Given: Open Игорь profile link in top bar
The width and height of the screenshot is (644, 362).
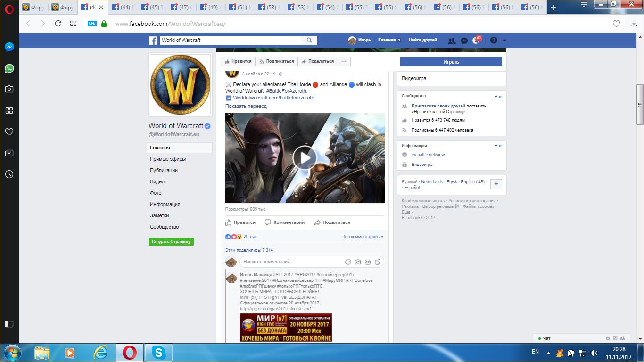Looking at the screenshot, I should pos(360,40).
